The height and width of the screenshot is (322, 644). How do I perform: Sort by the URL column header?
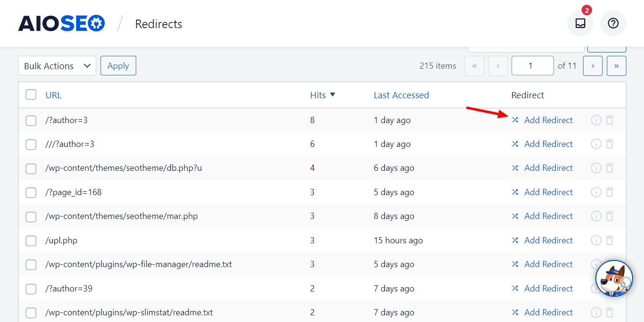pyautogui.click(x=53, y=95)
